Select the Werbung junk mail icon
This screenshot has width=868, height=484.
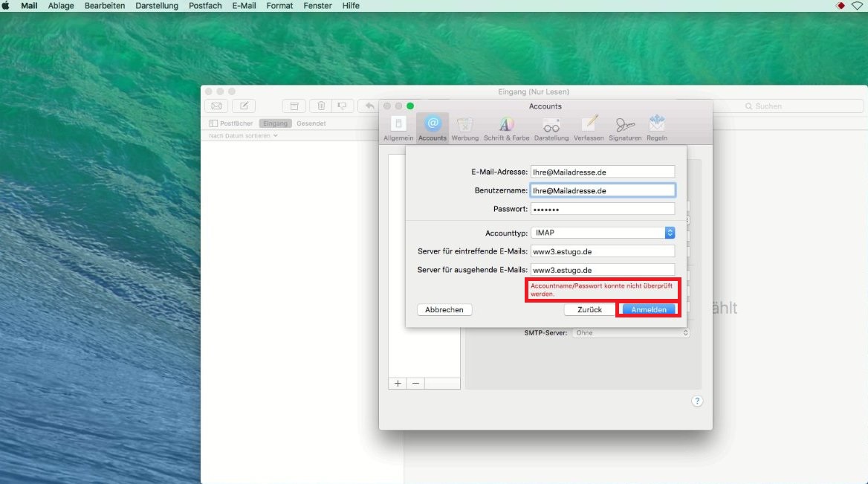click(464, 128)
